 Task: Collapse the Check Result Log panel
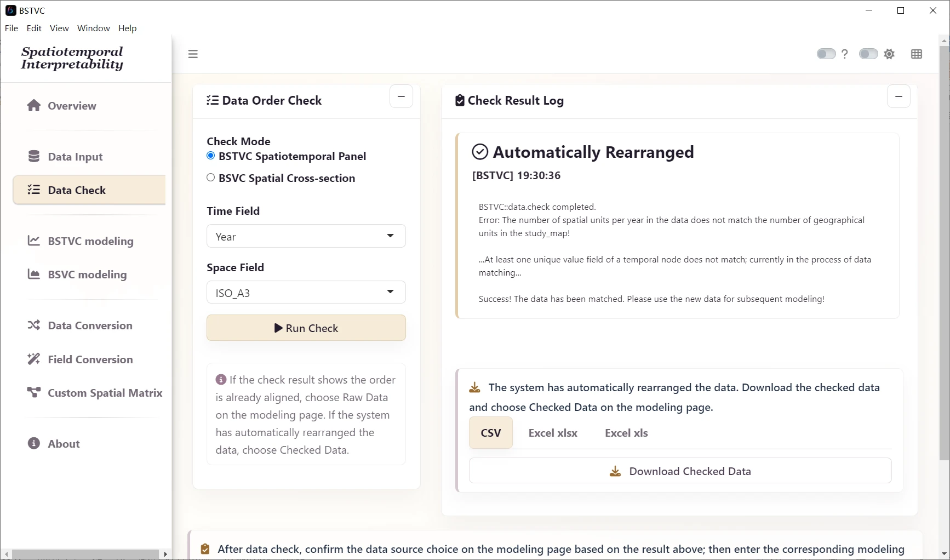[899, 96]
